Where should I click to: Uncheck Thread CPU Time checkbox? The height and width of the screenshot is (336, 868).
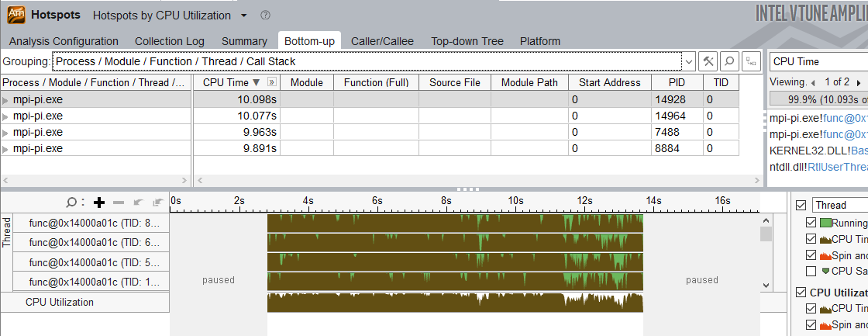[811, 239]
